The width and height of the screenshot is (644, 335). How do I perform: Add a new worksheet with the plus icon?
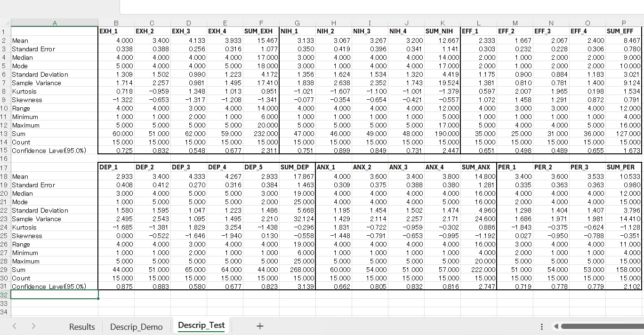[x=260, y=326]
